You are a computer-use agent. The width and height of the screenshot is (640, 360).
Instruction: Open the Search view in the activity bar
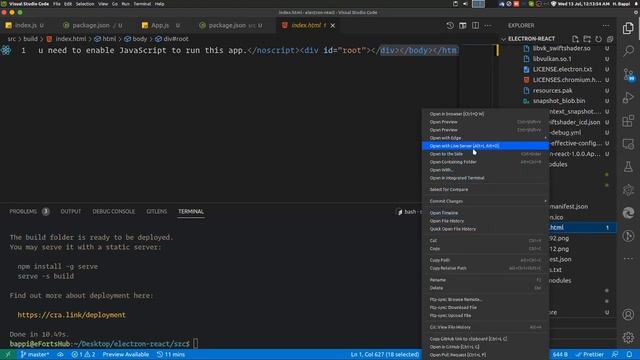[628, 51]
